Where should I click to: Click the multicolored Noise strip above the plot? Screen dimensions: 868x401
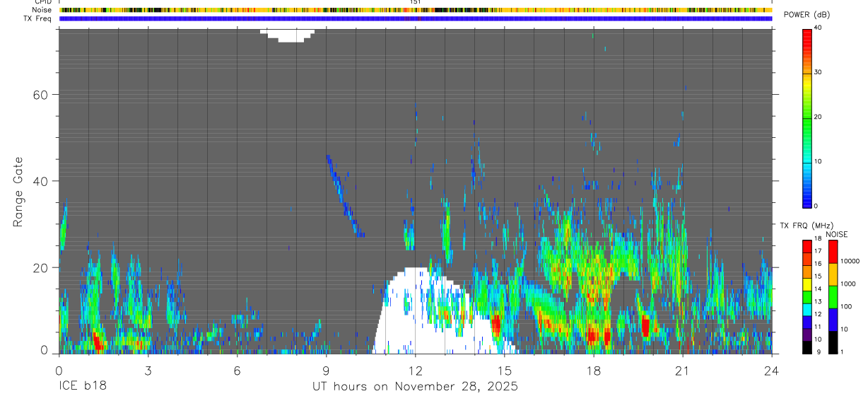(x=416, y=10)
